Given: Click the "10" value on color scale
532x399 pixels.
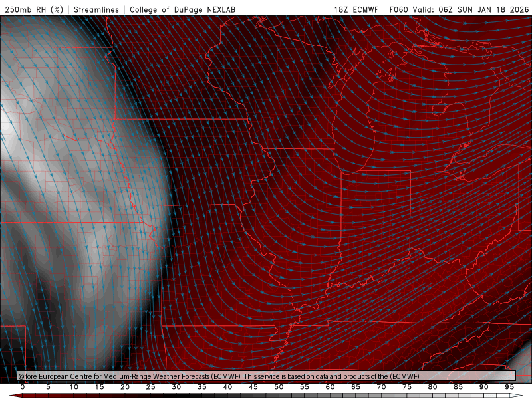Looking at the screenshot, I should [74, 387].
